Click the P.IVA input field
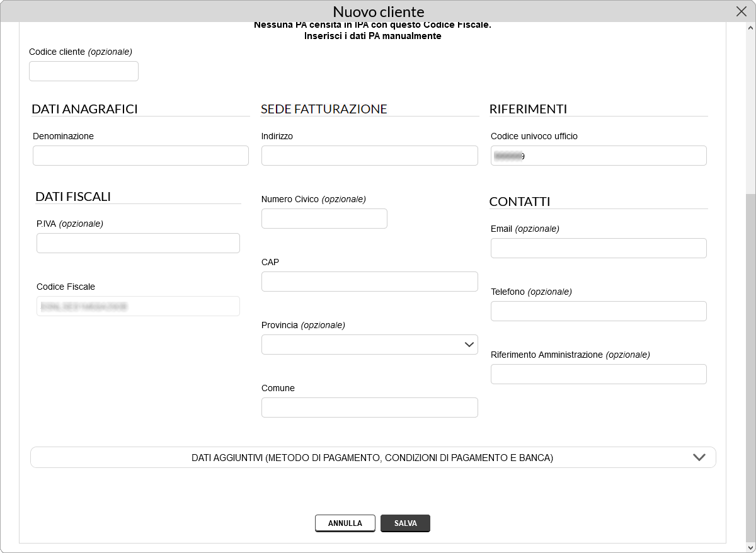 click(x=138, y=243)
